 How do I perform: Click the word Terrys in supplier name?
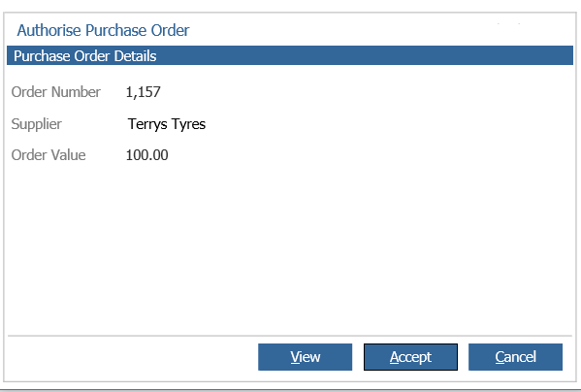point(147,124)
